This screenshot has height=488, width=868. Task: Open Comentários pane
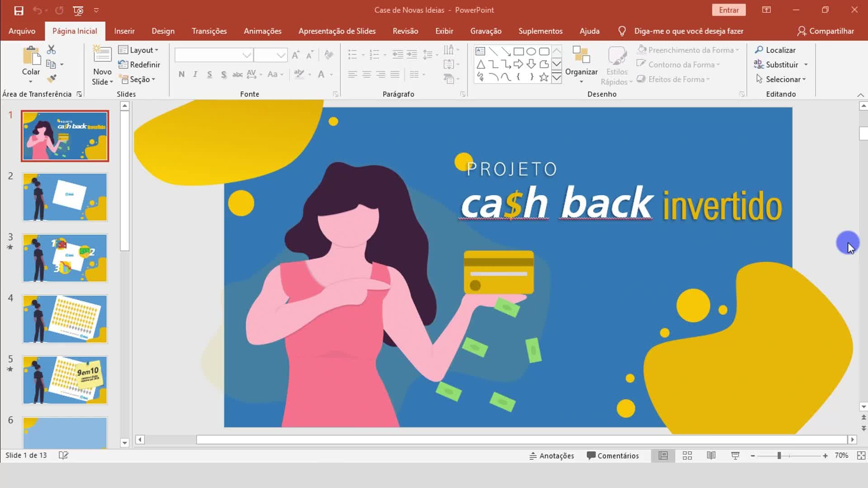point(613,455)
